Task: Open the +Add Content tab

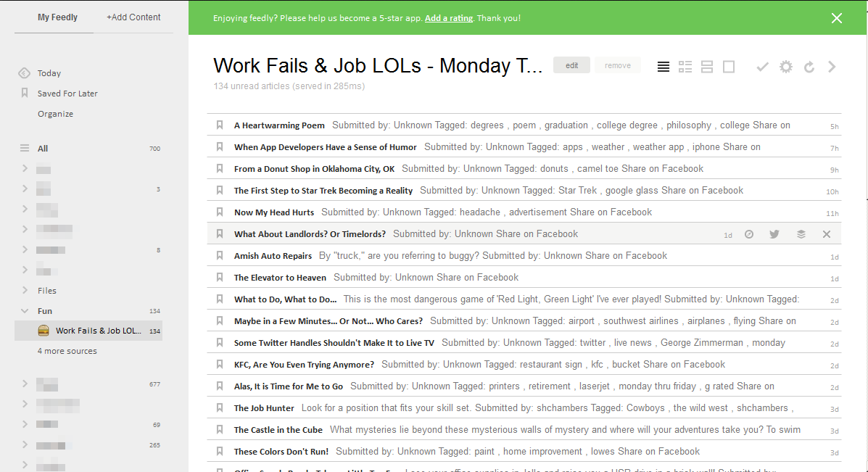Action: click(x=133, y=17)
